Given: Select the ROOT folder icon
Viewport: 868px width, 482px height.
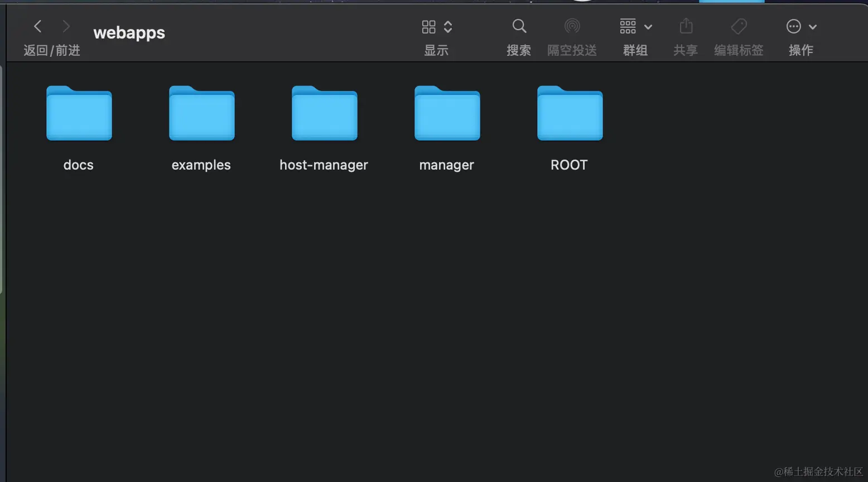Looking at the screenshot, I should coord(570,113).
